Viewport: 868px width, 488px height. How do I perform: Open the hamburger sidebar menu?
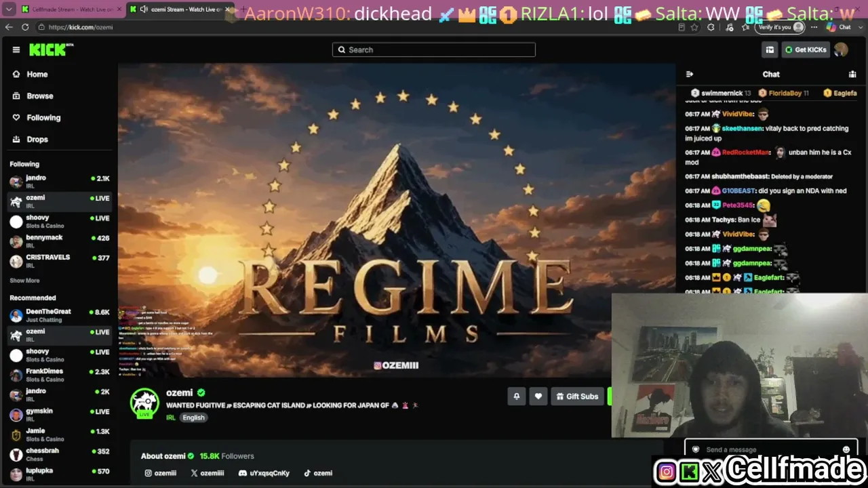click(x=16, y=49)
